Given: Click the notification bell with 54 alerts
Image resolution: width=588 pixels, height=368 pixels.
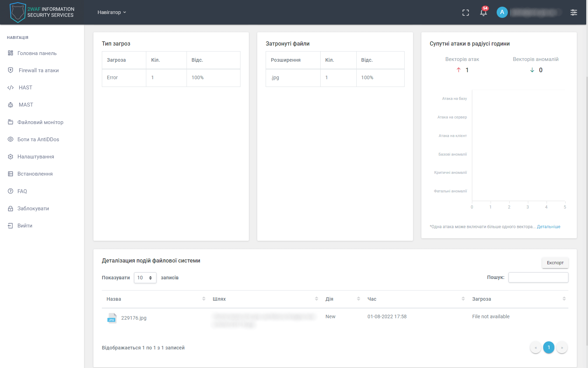Looking at the screenshot, I should tap(483, 12).
